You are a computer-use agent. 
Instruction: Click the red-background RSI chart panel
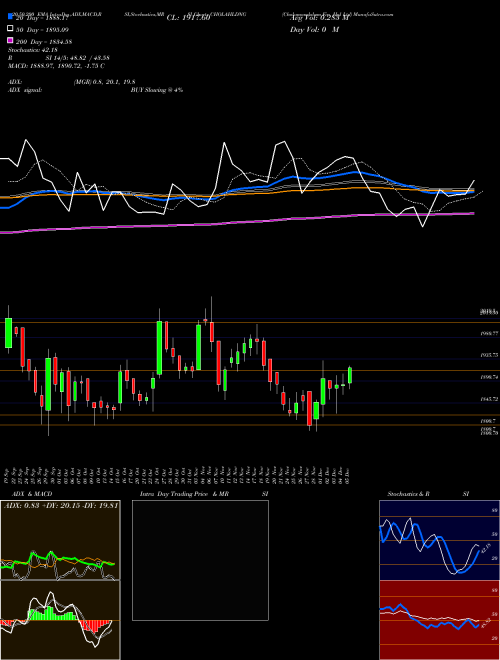tap(439, 620)
